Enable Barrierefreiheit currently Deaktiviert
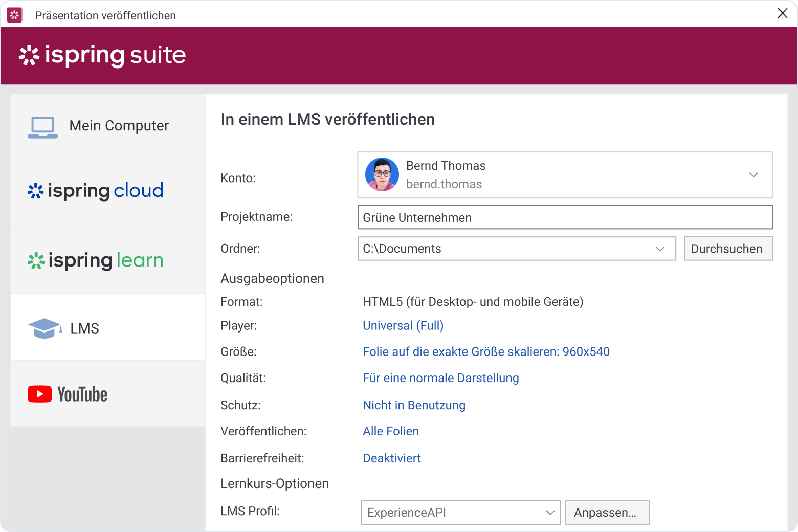 click(x=391, y=458)
